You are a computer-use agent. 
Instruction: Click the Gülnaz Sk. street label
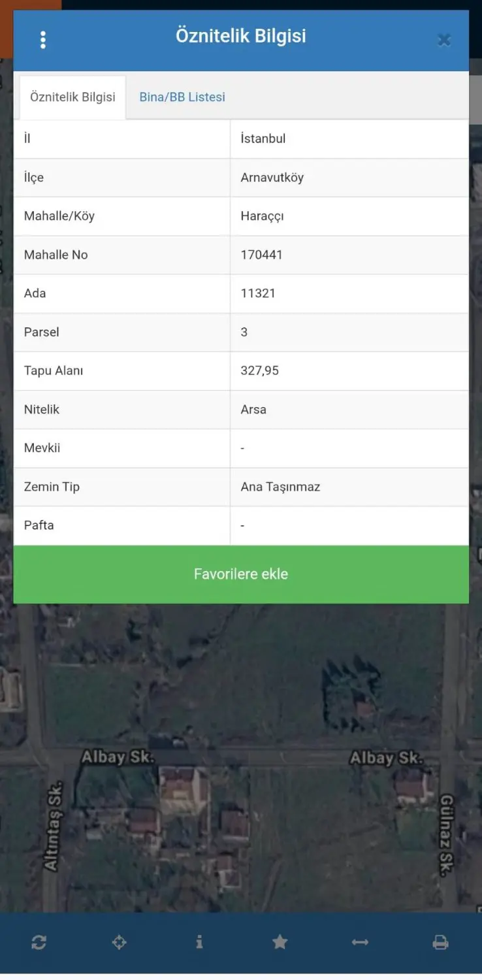447,834
